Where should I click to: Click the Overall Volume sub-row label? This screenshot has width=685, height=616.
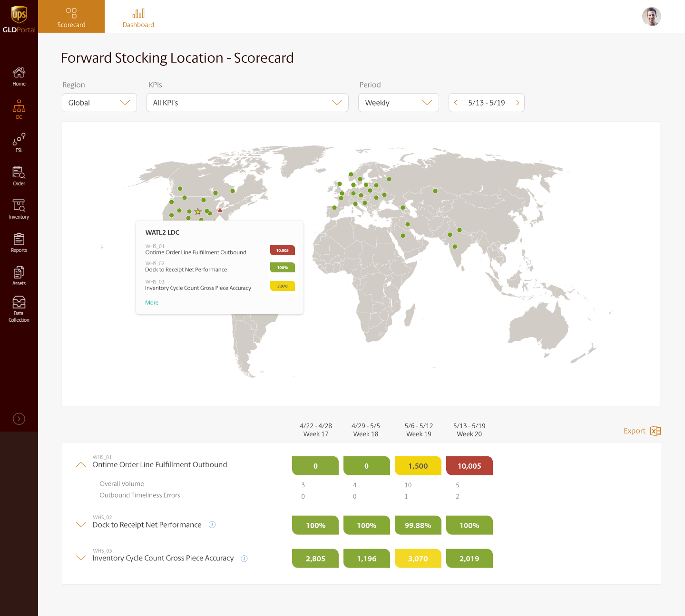[x=122, y=484]
